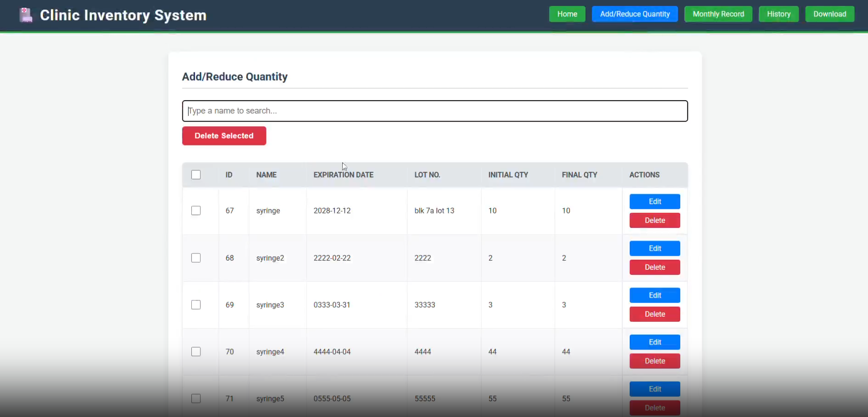Click the Download button in navbar
The height and width of the screenshot is (417, 868).
829,14
